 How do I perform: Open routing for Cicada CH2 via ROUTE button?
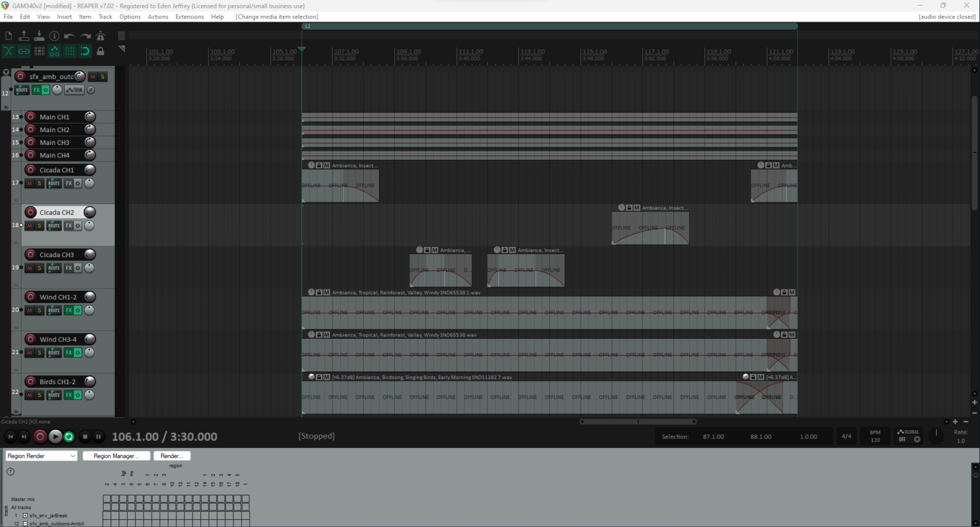(54, 225)
